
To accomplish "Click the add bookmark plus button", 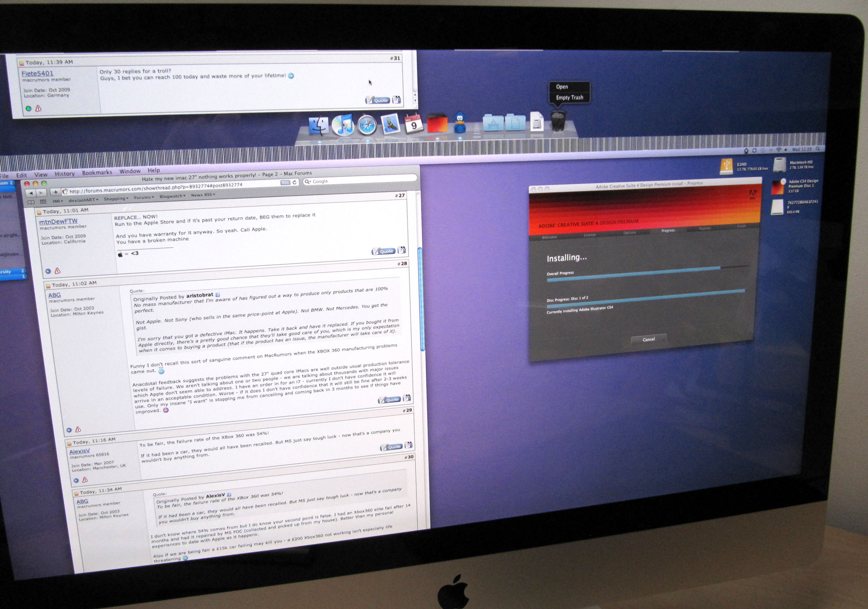I will (x=56, y=192).
